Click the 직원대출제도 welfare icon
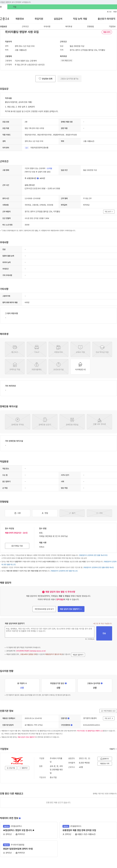Screen dimensions: 117x868 click(37, 367)
